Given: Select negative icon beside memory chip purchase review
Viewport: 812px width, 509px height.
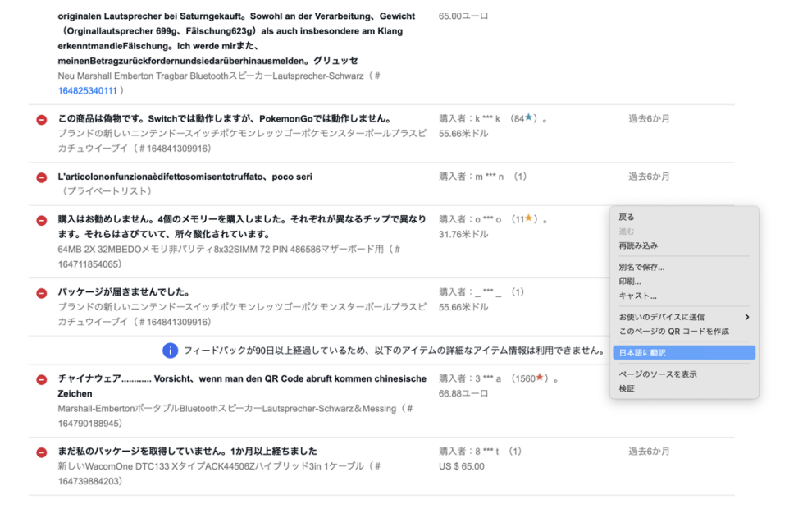Looking at the screenshot, I should (41, 221).
